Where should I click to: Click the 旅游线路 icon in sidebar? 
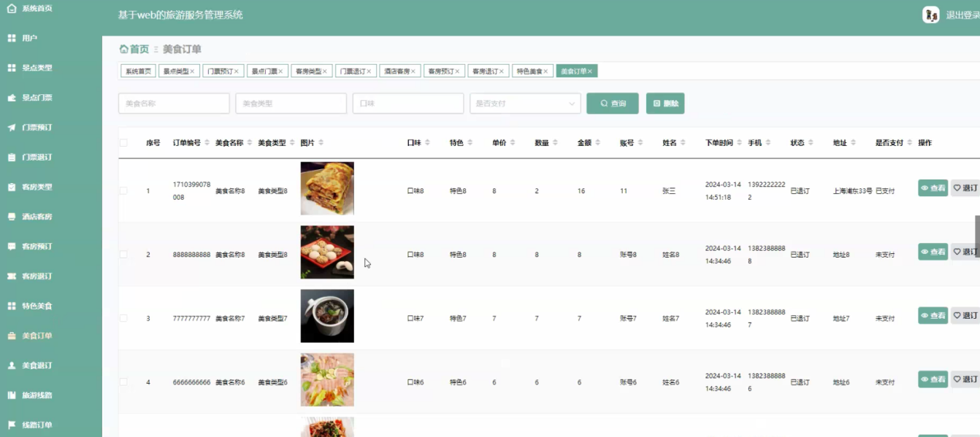[x=12, y=395]
